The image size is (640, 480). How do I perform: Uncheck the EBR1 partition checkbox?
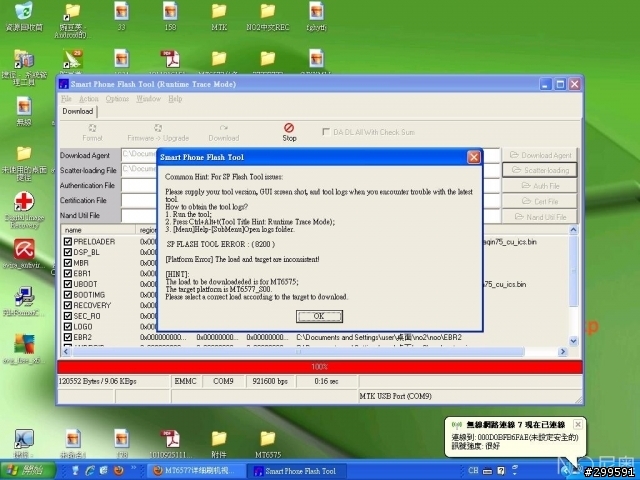pyautogui.click(x=68, y=273)
